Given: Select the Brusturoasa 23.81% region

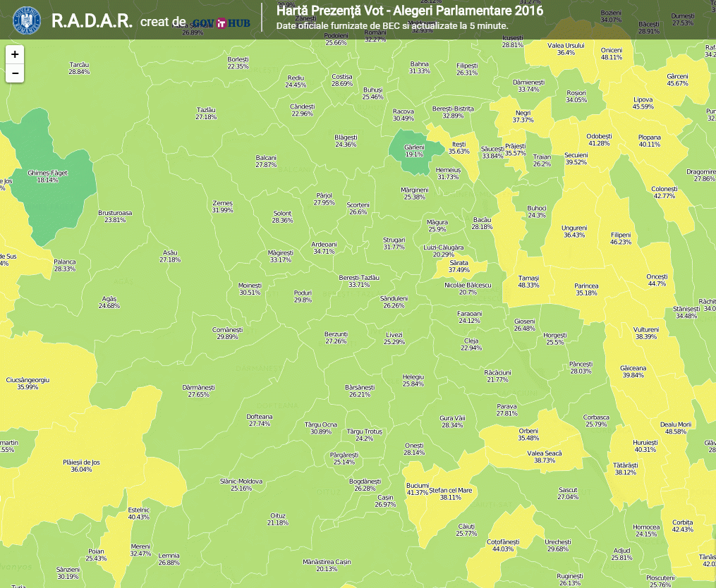Looking at the screenshot, I should click(x=115, y=216).
